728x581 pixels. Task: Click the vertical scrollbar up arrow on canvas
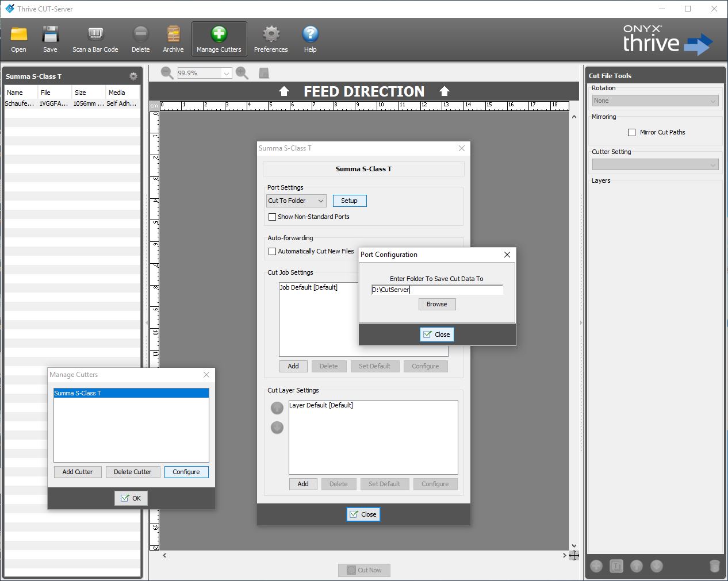(x=574, y=117)
